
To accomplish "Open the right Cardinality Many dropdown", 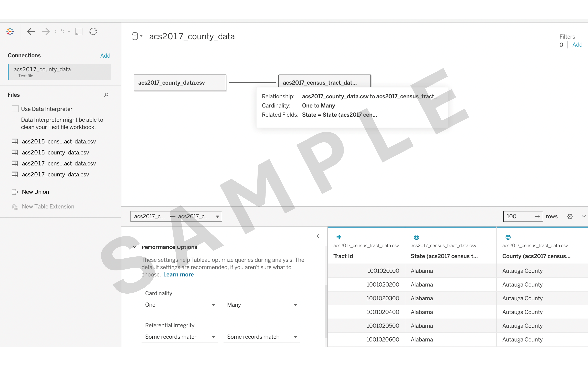I will point(261,305).
